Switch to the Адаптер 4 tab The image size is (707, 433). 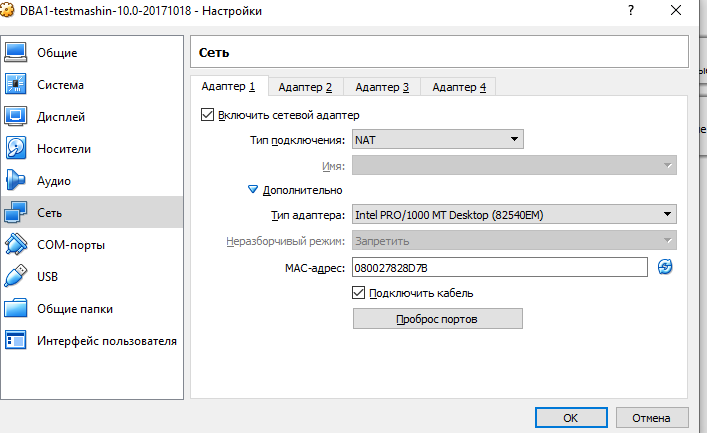(458, 88)
